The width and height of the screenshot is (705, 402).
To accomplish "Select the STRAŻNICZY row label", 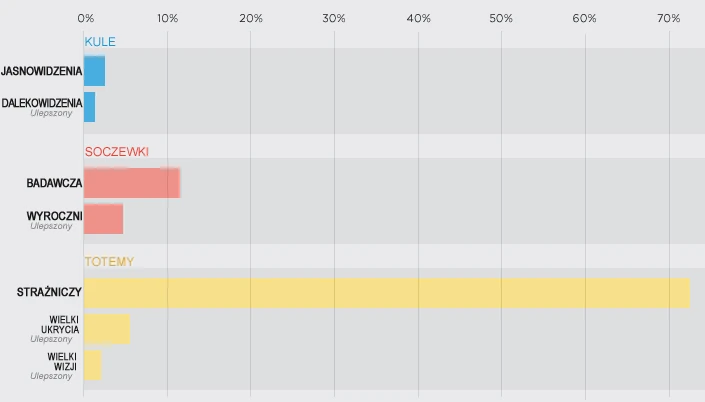I will (x=49, y=292).
